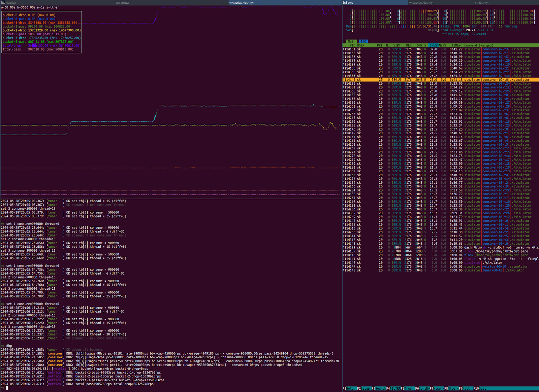Open the V[Alacritty Alacritty] tab in right pane

(441, 2)
